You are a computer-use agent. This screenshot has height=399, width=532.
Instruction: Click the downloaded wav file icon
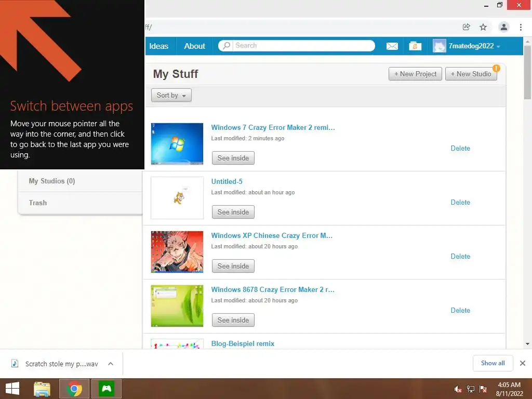click(15, 363)
